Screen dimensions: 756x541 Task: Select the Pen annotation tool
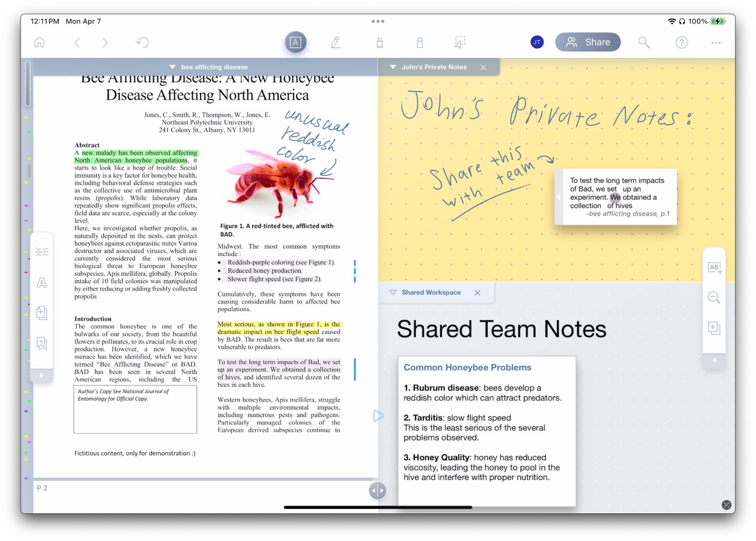(x=336, y=42)
